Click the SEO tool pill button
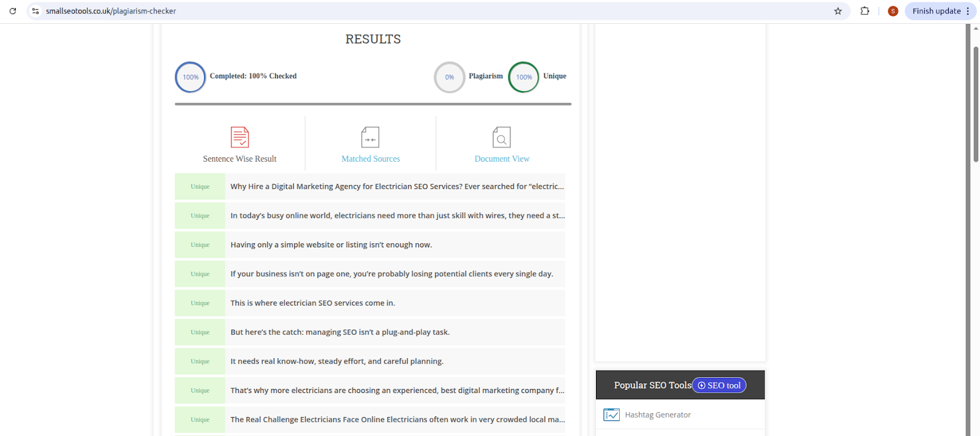 719,385
